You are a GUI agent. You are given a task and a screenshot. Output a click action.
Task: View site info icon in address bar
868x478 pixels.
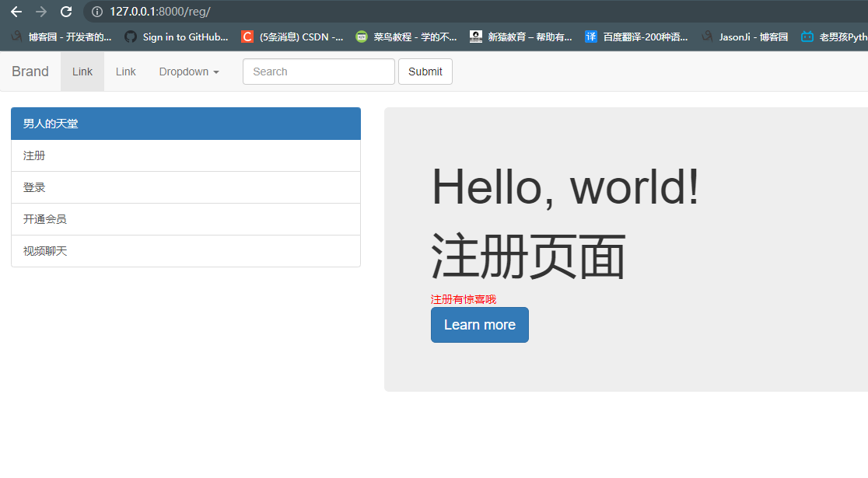97,12
